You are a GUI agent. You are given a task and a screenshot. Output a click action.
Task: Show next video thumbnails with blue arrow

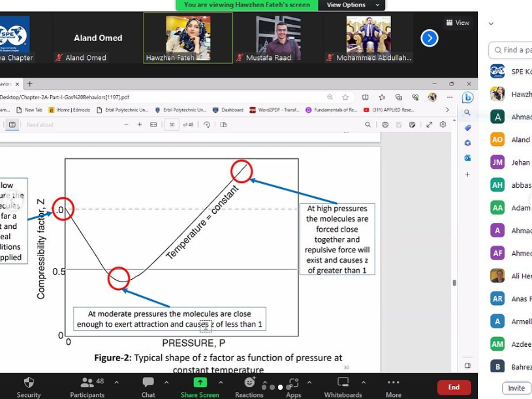(430, 38)
